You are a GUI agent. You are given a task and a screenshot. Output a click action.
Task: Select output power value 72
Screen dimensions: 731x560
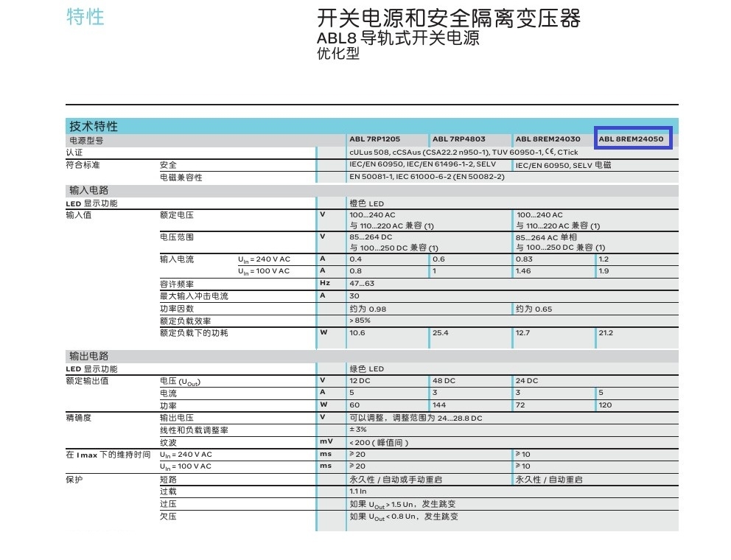pyautogui.click(x=520, y=405)
